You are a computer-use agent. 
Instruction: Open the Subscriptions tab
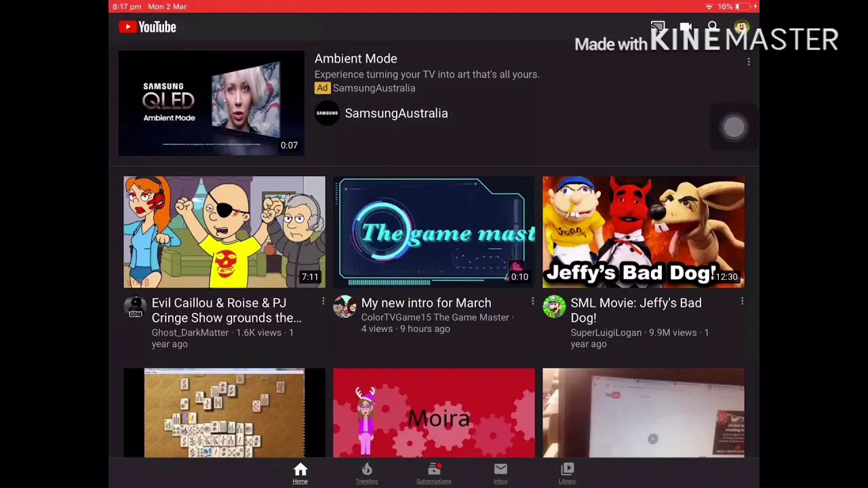(434, 473)
